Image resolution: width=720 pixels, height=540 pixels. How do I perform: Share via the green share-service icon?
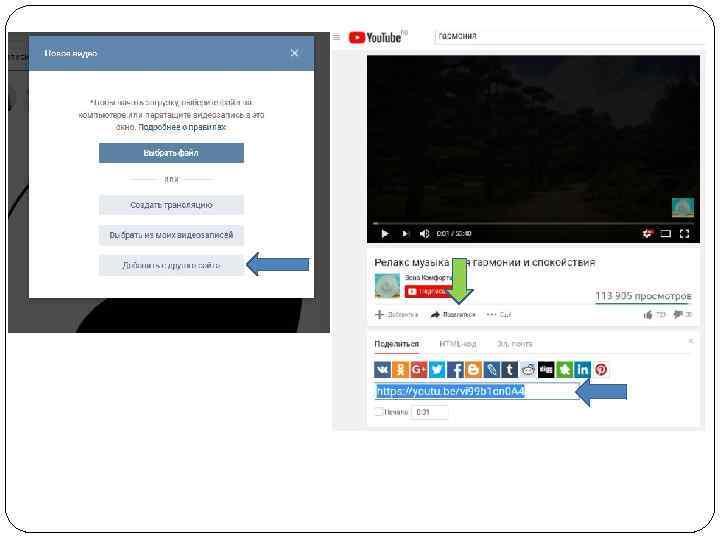coord(564,369)
